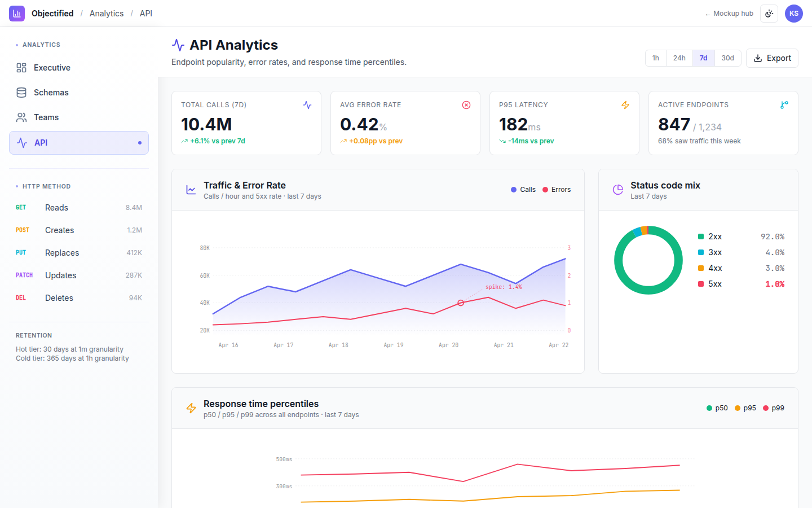Click the Schemas database icon
812x508 pixels.
21,93
